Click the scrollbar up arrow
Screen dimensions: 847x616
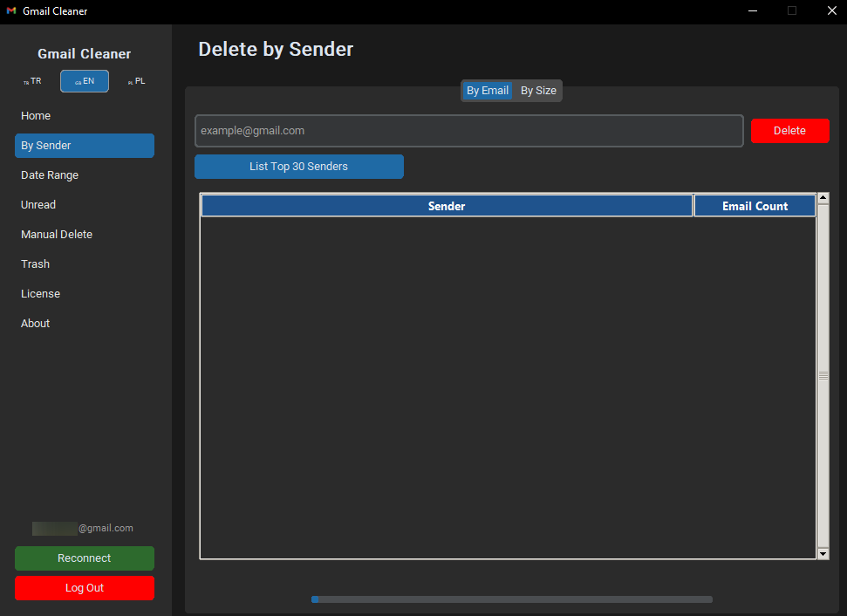(823, 198)
